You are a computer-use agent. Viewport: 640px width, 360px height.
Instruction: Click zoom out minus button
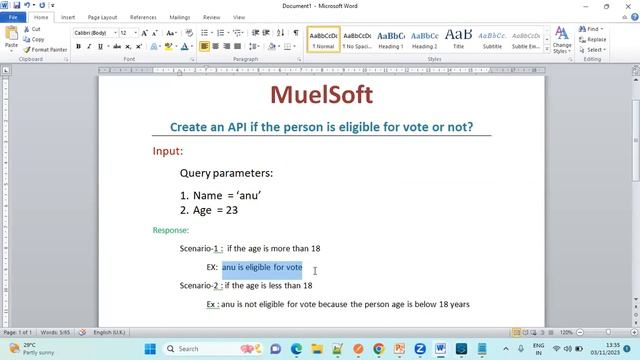[x=580, y=332]
